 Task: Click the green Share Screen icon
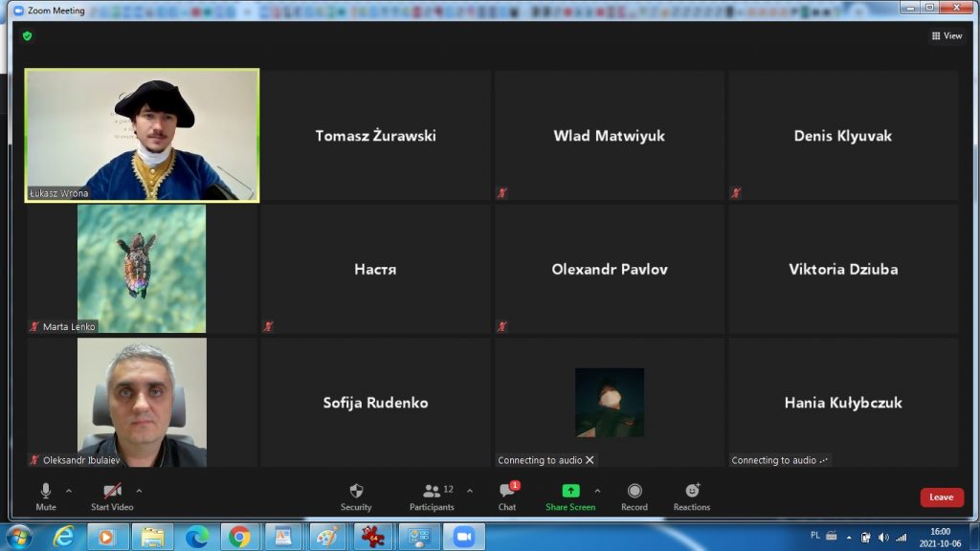570,491
